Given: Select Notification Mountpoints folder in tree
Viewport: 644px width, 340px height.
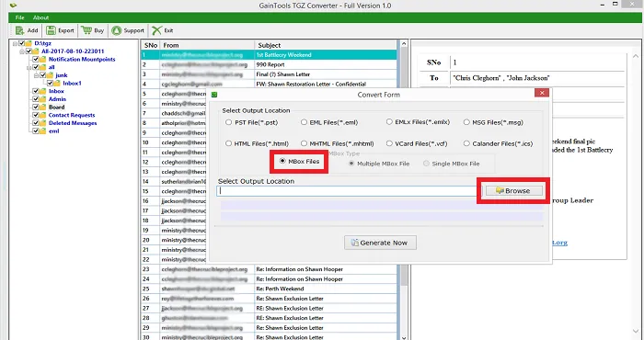Looking at the screenshot, I should (x=82, y=59).
